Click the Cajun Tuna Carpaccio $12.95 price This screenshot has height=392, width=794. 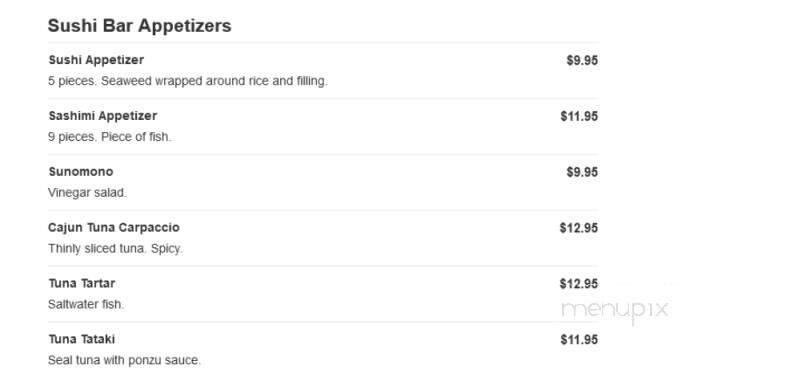579,228
